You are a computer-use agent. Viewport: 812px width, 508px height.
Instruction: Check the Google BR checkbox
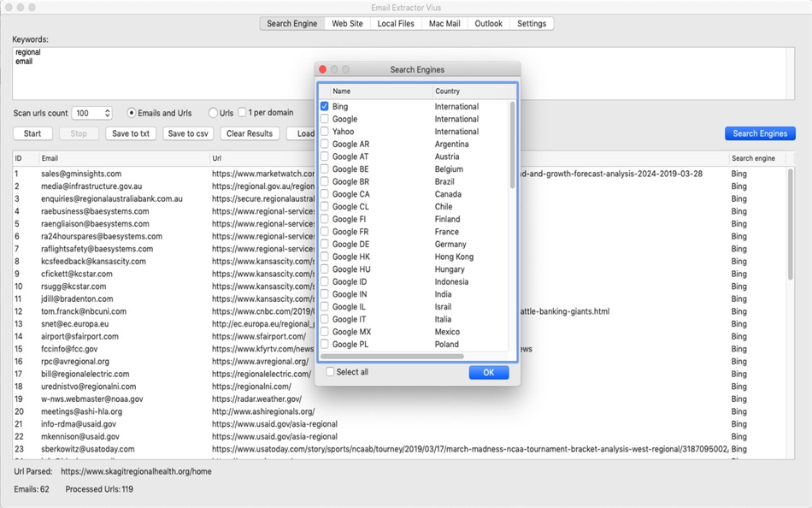click(324, 181)
